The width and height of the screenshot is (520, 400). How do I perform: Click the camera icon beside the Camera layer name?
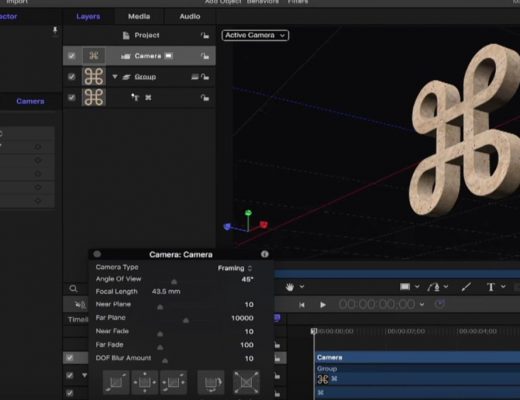click(126, 56)
